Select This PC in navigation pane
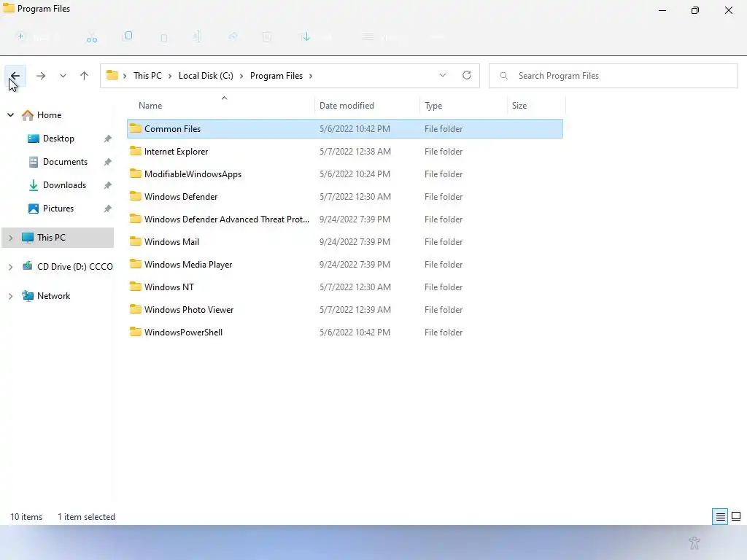The width and height of the screenshot is (747, 560). pos(51,238)
